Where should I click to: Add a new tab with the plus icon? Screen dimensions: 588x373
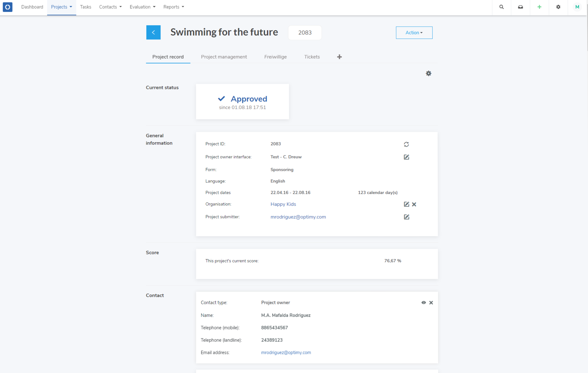tap(339, 57)
